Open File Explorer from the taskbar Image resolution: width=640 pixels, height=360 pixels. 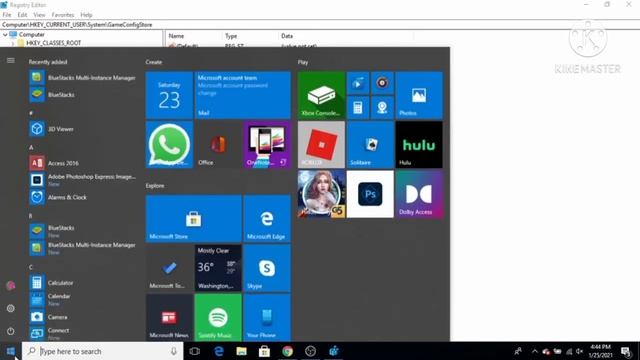[242, 351]
